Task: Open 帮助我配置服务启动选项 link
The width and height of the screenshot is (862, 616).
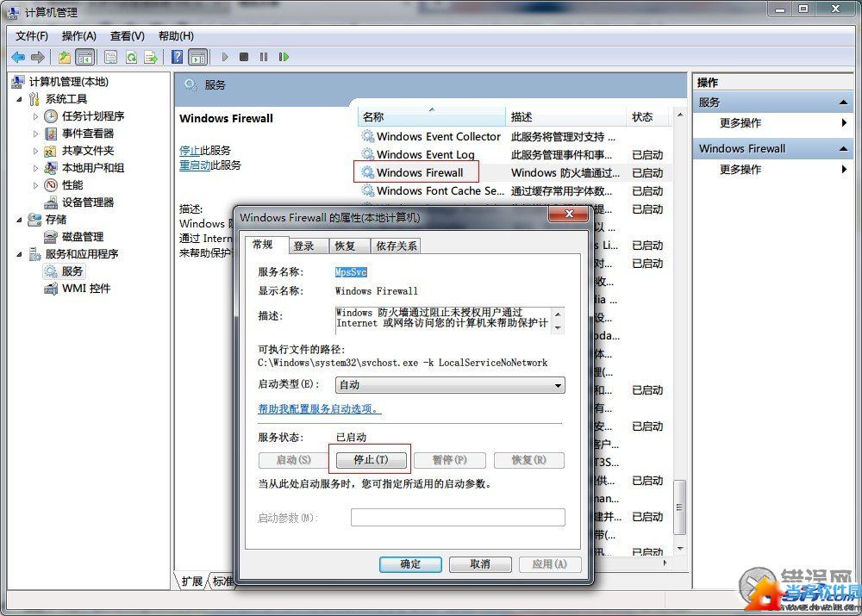Action: pyautogui.click(x=319, y=409)
